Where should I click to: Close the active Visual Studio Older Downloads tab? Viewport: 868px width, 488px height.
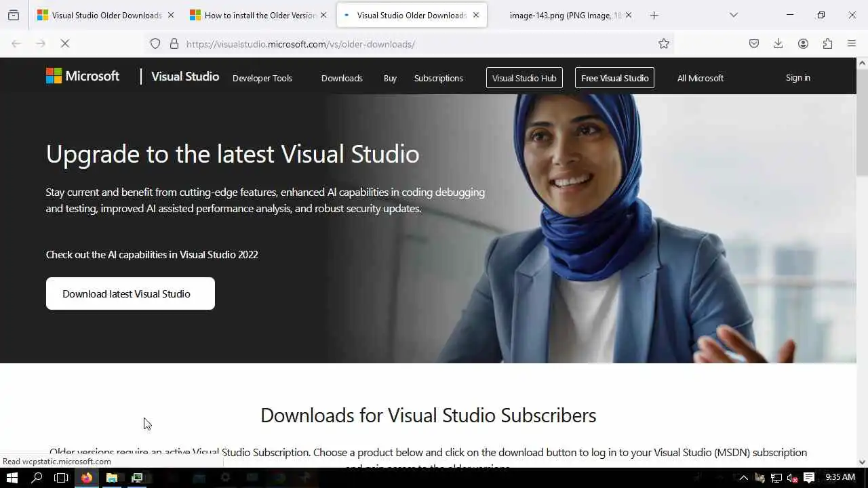476,15
